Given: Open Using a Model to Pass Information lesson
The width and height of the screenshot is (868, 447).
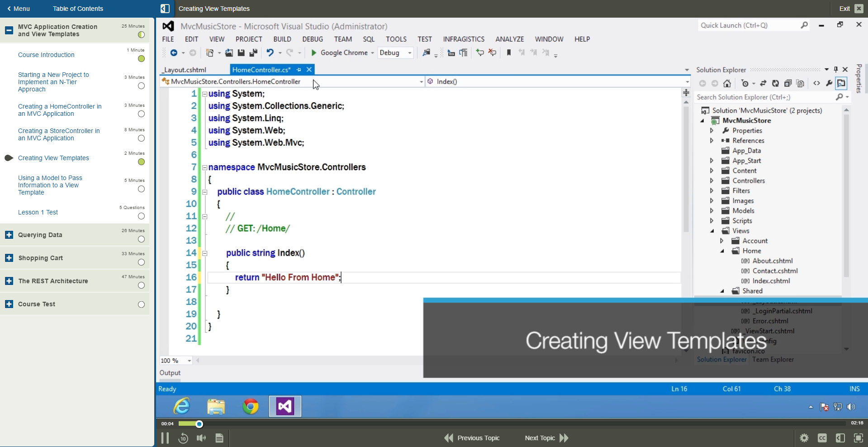Looking at the screenshot, I should 50,185.
